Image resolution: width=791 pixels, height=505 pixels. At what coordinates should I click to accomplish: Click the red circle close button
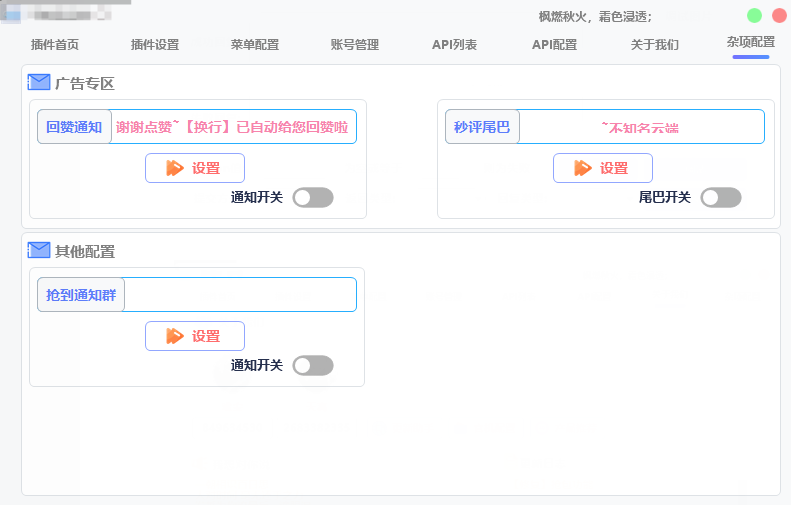coord(779,16)
